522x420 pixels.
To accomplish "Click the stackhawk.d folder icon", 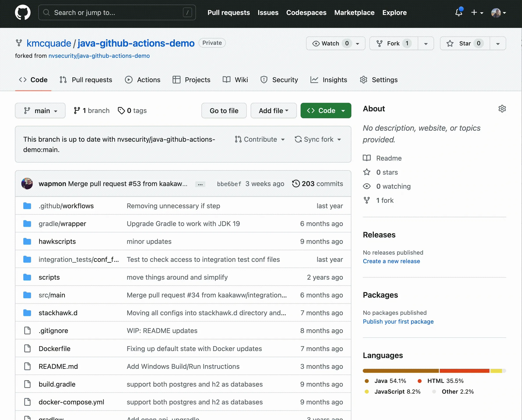I will coord(27,313).
